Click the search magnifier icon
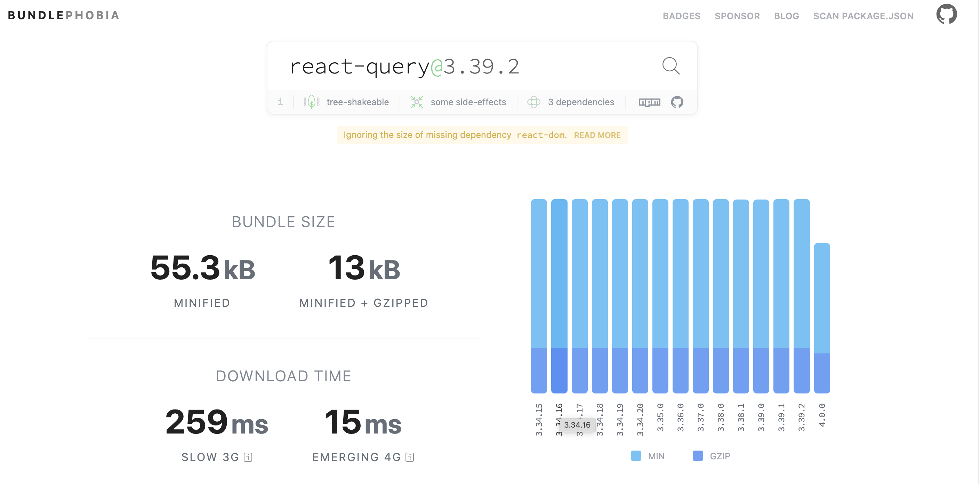Screen dimensions: 980x484 pyautogui.click(x=671, y=66)
